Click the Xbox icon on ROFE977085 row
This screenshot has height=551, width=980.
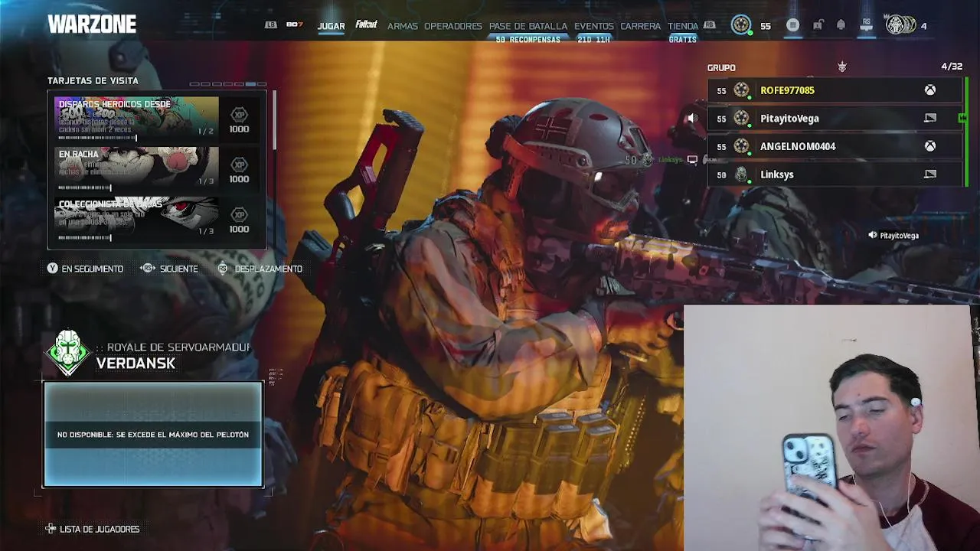coord(929,90)
